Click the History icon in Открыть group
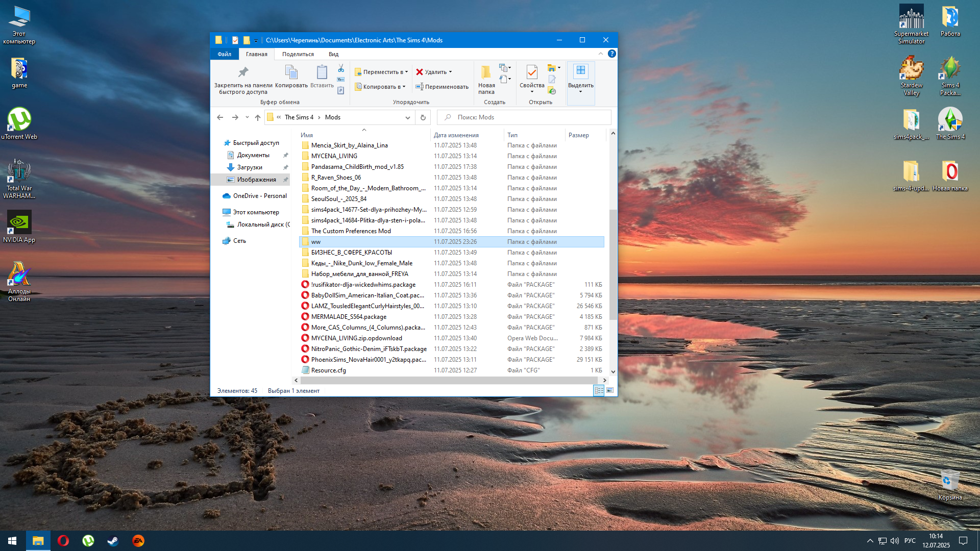The image size is (980, 551). pyautogui.click(x=552, y=91)
